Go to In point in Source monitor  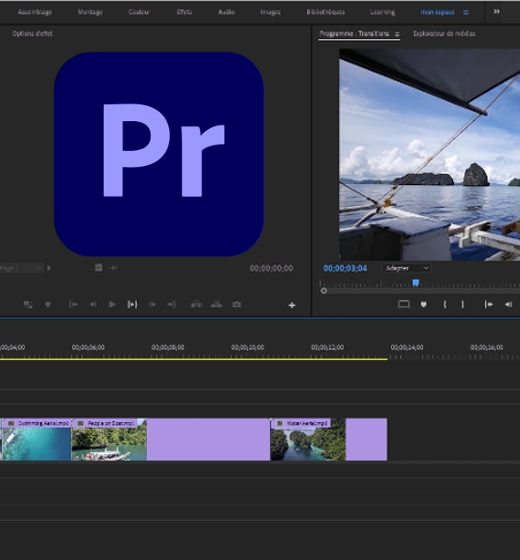click(73, 304)
